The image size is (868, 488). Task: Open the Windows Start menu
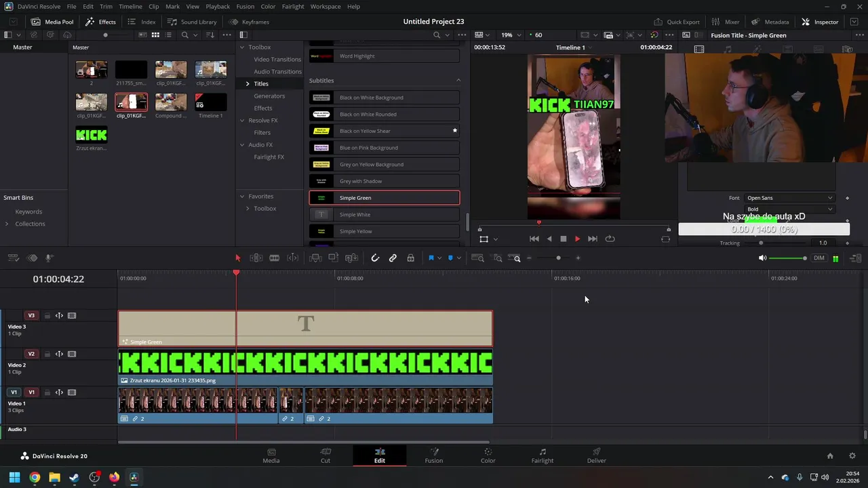point(14,477)
